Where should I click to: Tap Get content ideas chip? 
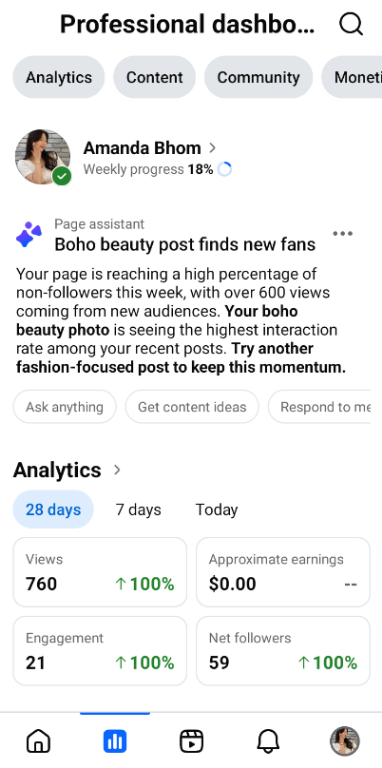(192, 407)
